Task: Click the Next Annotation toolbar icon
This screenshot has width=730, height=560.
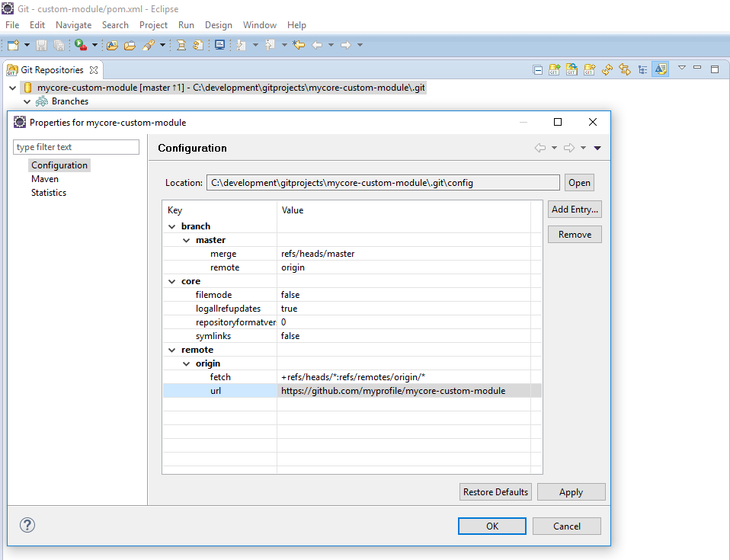Action: click(241, 45)
